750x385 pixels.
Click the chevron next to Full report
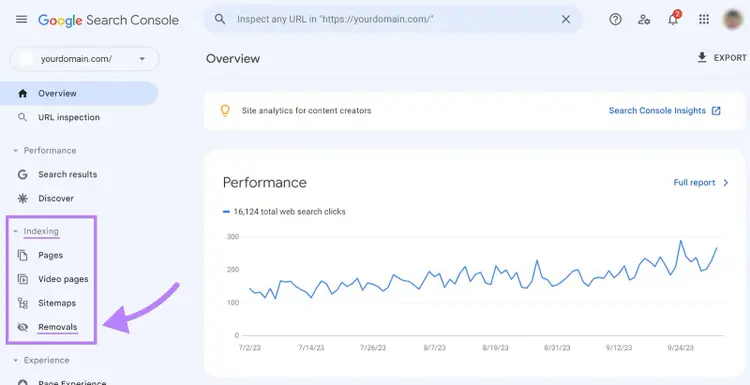click(726, 183)
